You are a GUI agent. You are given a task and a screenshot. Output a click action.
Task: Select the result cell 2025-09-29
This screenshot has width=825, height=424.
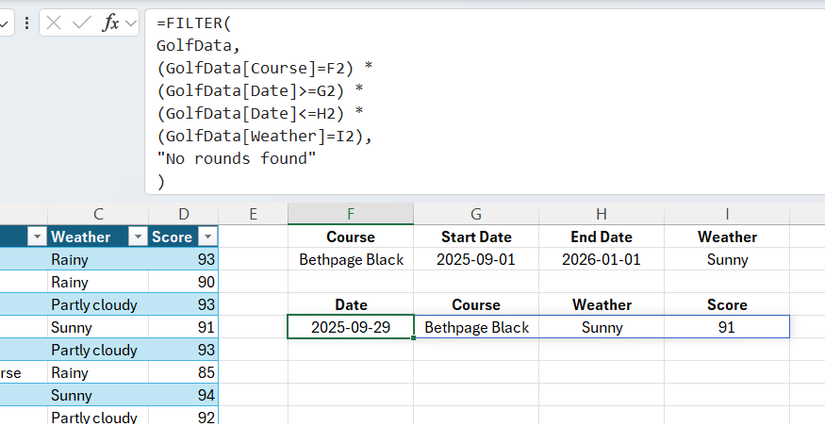click(351, 327)
